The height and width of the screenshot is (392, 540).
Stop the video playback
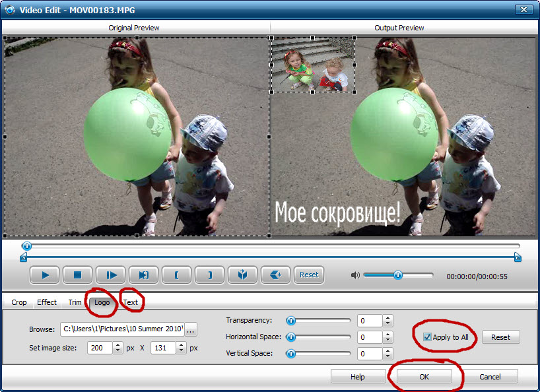click(78, 275)
